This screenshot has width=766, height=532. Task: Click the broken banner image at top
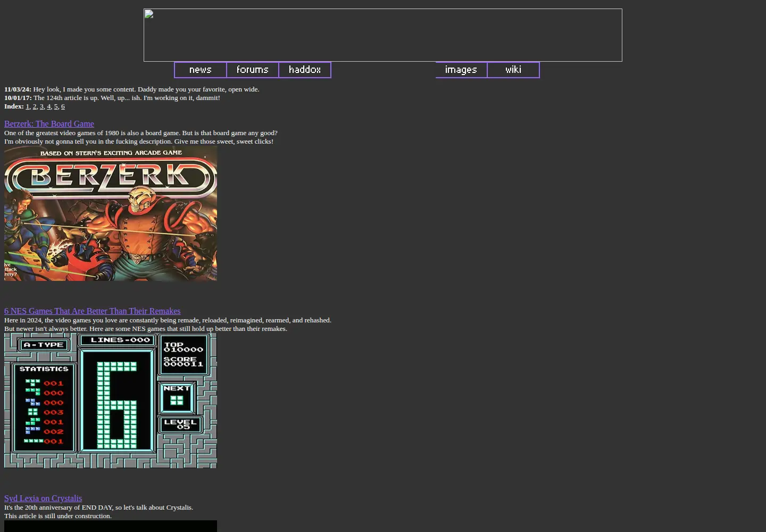click(x=383, y=35)
